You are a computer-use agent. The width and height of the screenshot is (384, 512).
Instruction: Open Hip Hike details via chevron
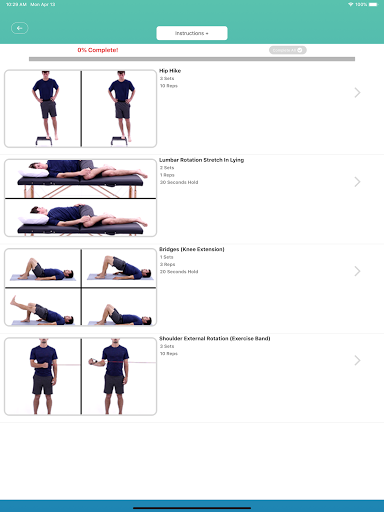pos(357,92)
